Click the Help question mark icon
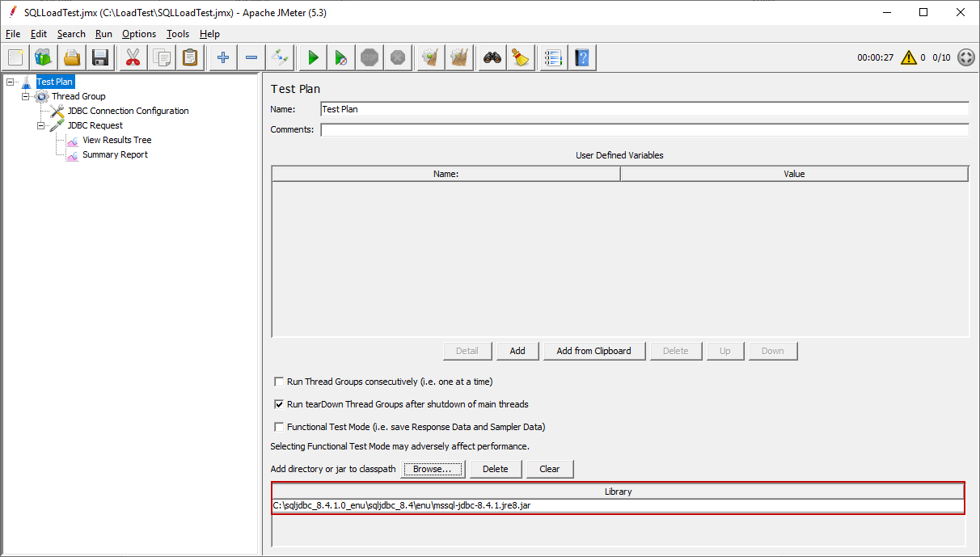 coord(582,57)
